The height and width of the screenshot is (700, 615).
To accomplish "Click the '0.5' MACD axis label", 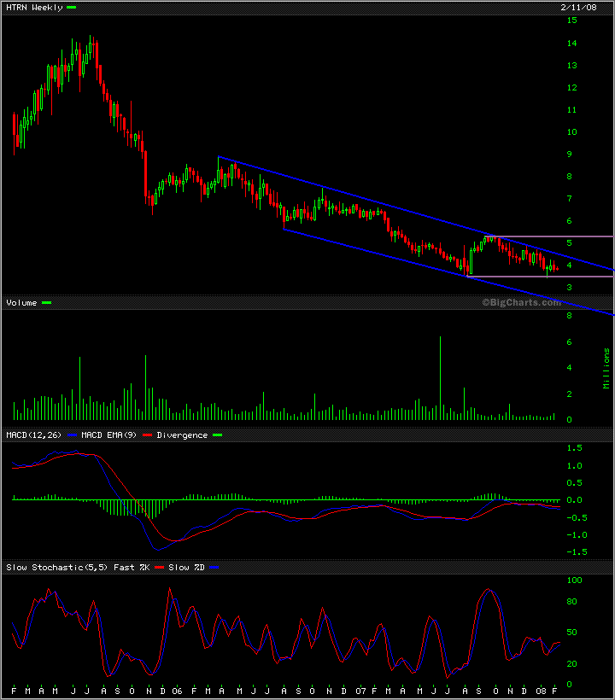I will (x=574, y=483).
